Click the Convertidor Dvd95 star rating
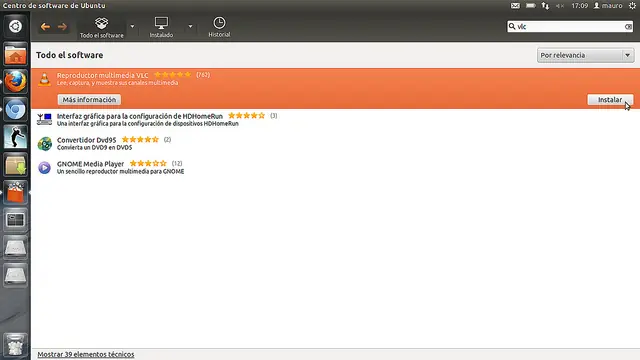Screen dimensions: 640x360 click(140, 140)
